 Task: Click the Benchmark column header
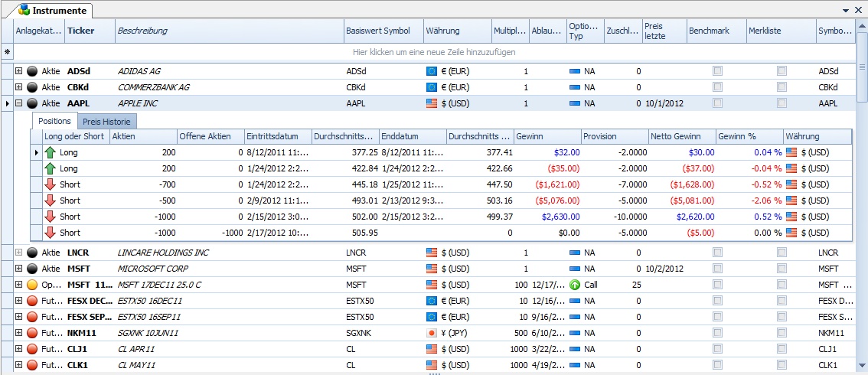click(x=716, y=31)
